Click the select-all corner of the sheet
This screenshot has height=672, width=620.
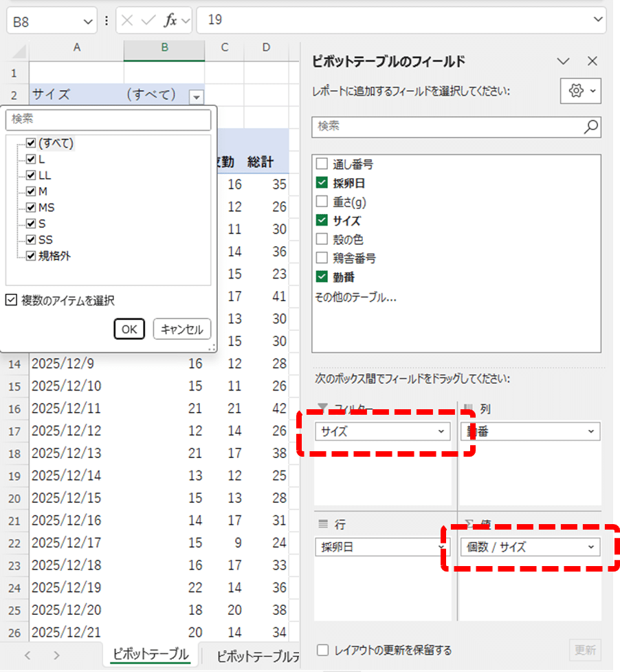pyautogui.click(x=19, y=52)
